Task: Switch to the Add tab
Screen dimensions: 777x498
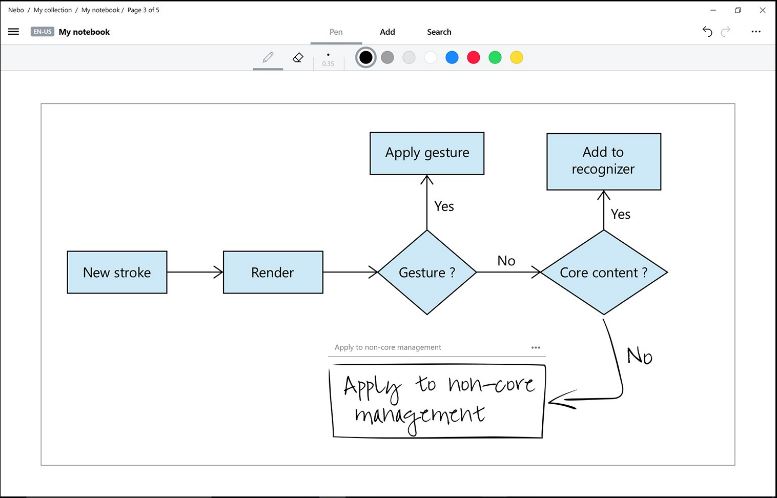Action: (388, 32)
